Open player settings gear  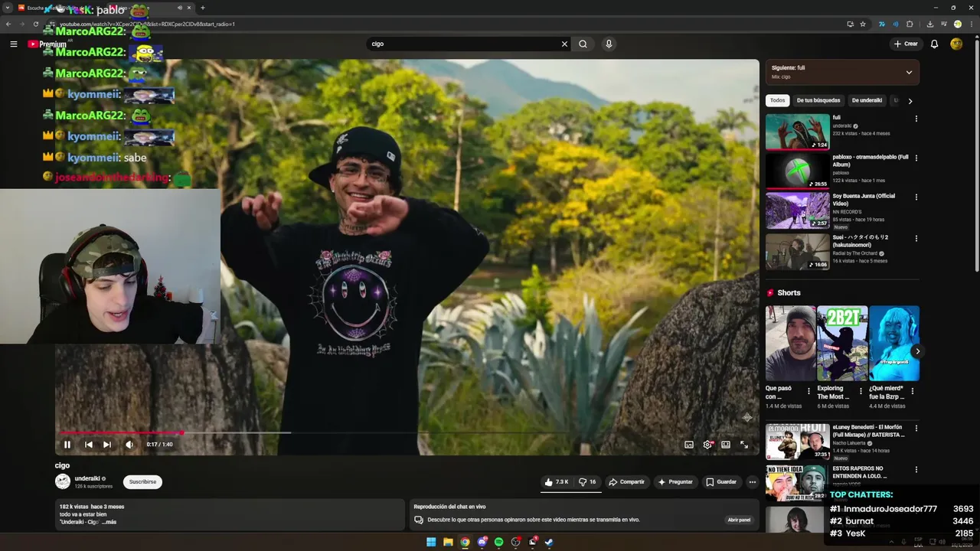click(x=707, y=445)
